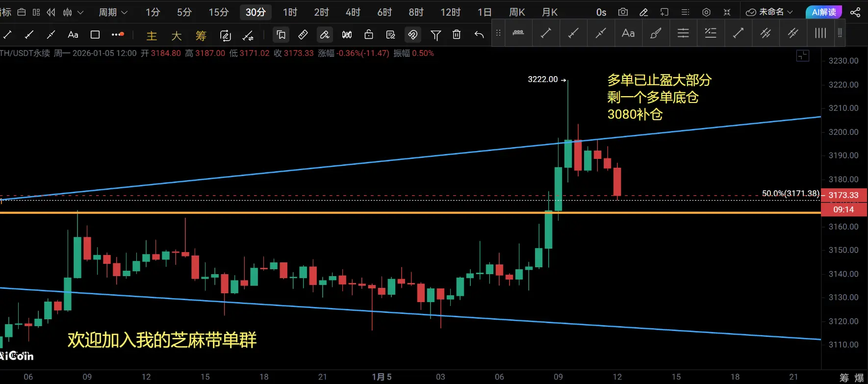Select the Aa text tool in left toolbar

click(x=73, y=34)
